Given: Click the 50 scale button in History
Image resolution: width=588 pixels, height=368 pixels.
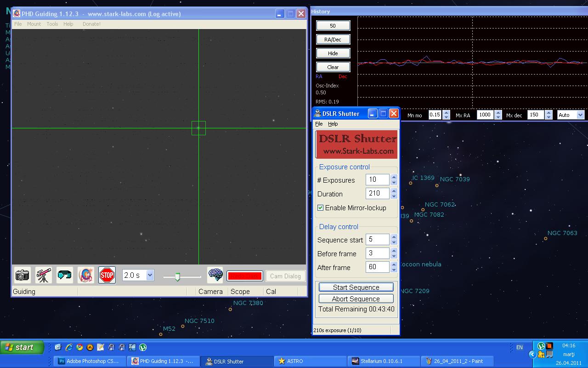Looking at the screenshot, I should (333, 26).
